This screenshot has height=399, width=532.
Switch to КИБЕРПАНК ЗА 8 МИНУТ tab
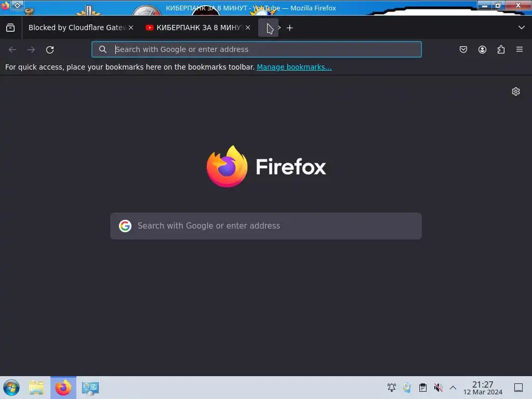click(x=198, y=28)
